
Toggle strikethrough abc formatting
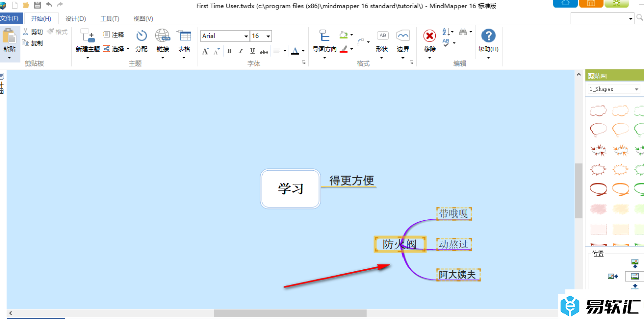point(264,51)
